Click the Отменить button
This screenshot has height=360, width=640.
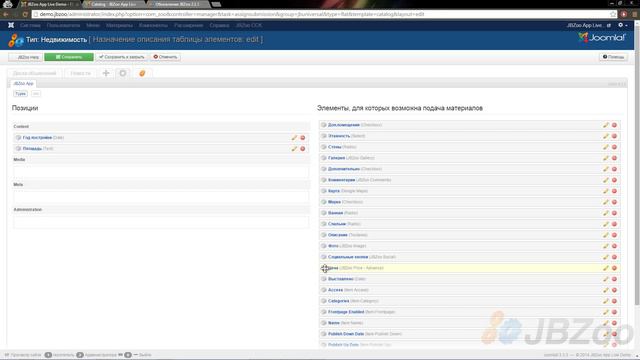(x=165, y=57)
